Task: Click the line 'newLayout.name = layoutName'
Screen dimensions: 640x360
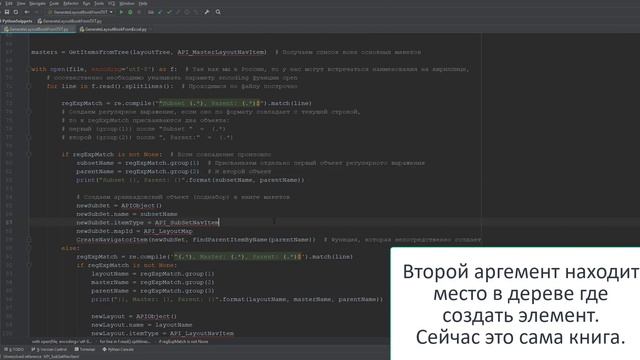Action: (142, 325)
